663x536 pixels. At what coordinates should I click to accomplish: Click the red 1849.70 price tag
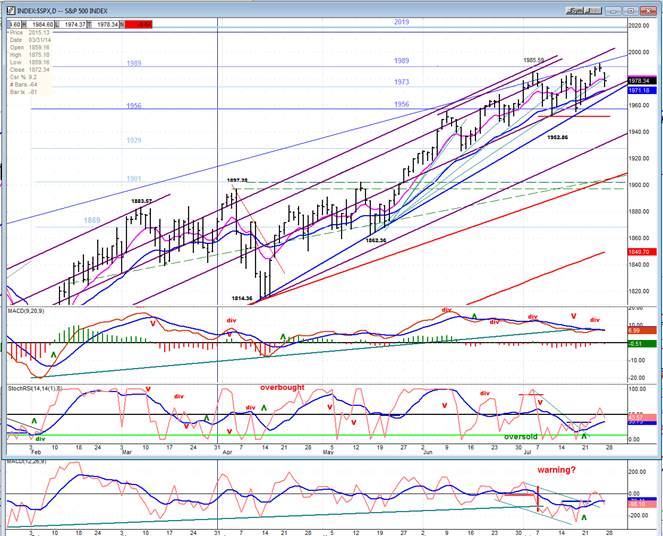(642, 252)
